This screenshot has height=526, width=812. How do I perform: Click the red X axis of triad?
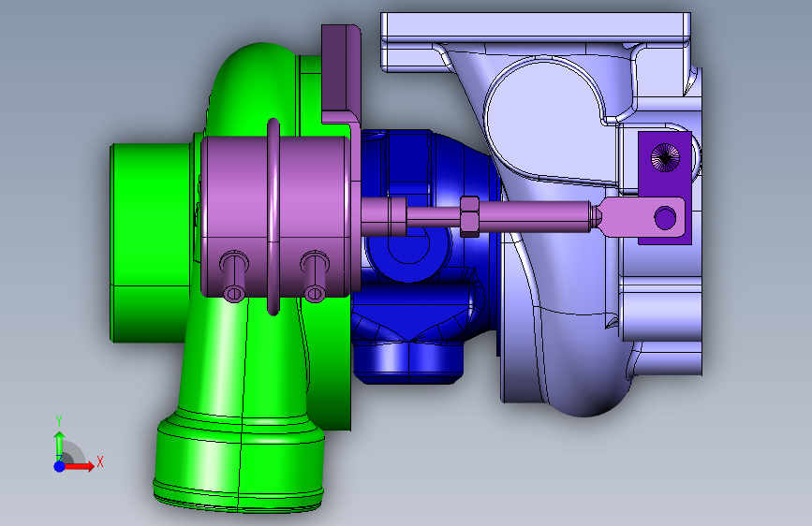point(79,466)
